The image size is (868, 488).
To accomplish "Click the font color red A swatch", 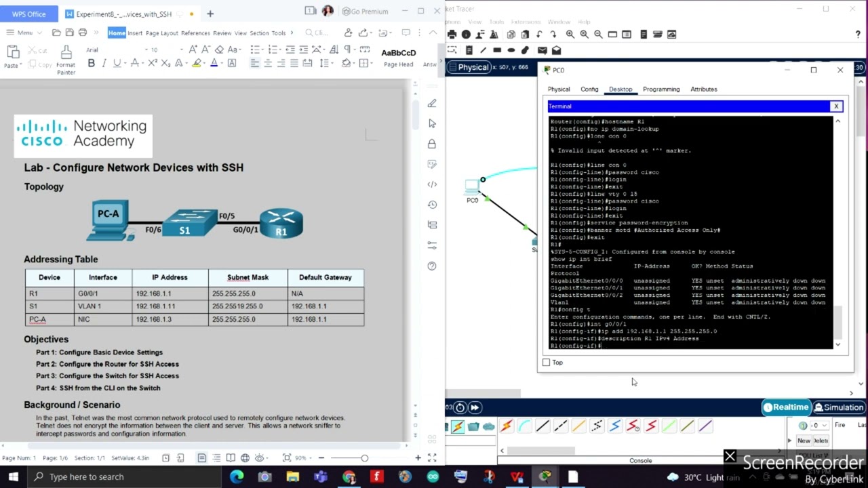I will pyautogui.click(x=214, y=63).
